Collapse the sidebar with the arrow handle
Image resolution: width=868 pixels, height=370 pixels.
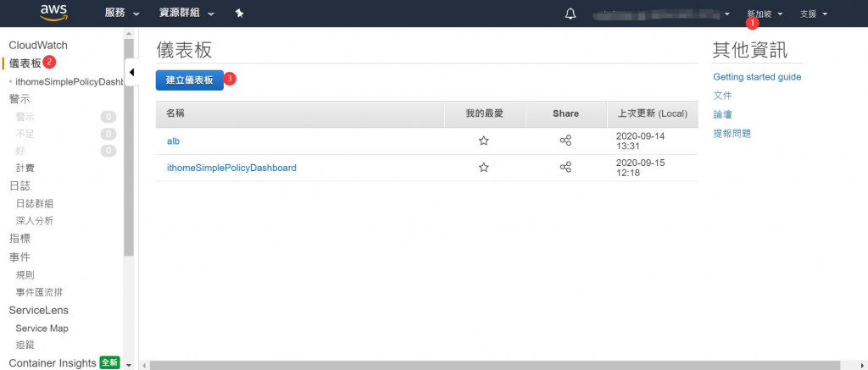click(x=131, y=73)
